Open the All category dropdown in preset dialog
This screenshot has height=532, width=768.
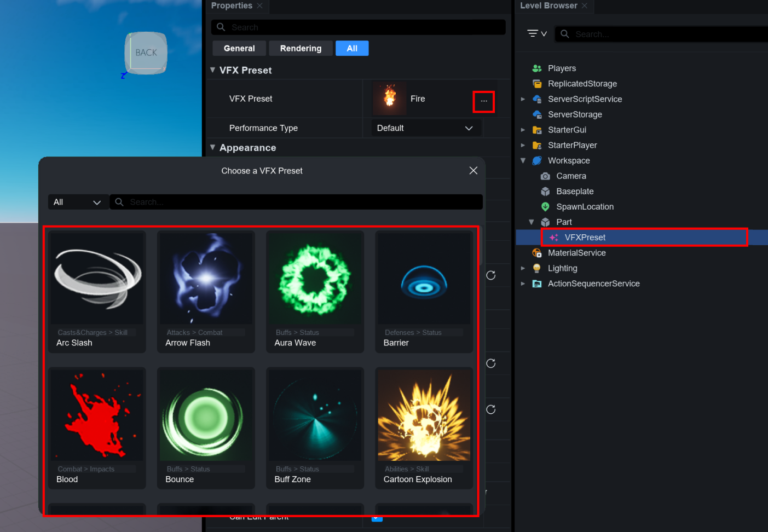77,202
